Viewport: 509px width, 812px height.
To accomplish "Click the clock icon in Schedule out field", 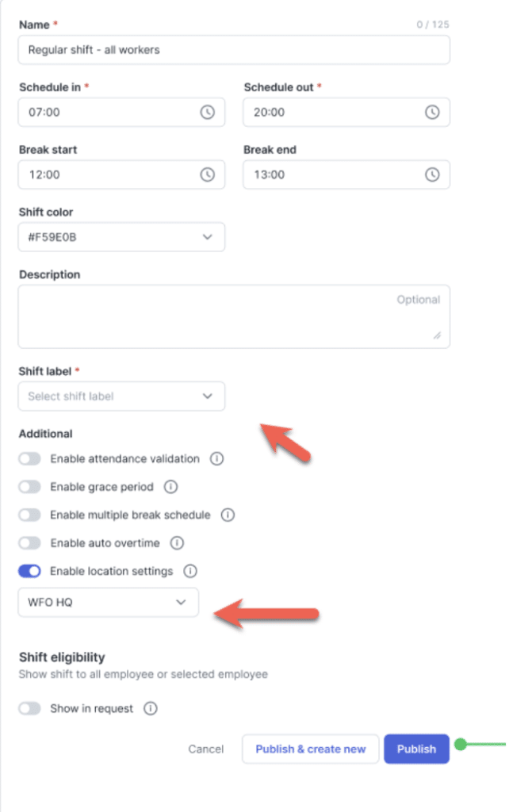I will coord(432,113).
